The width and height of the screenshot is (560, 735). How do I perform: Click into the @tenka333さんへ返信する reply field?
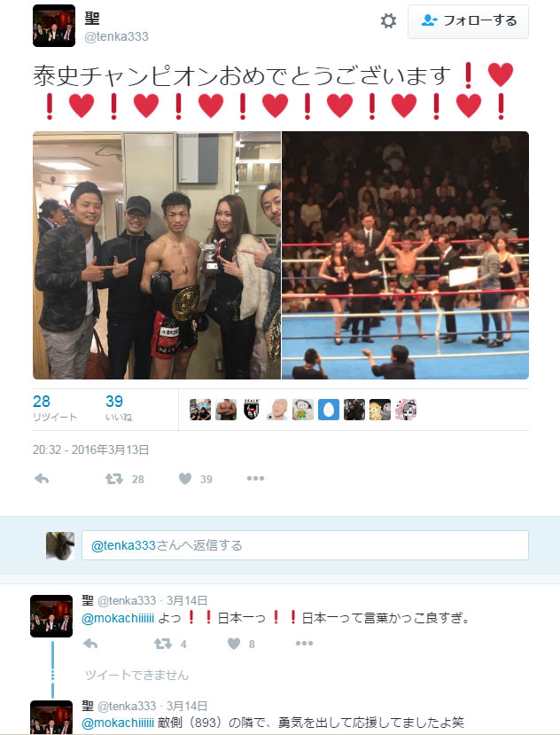(305, 545)
